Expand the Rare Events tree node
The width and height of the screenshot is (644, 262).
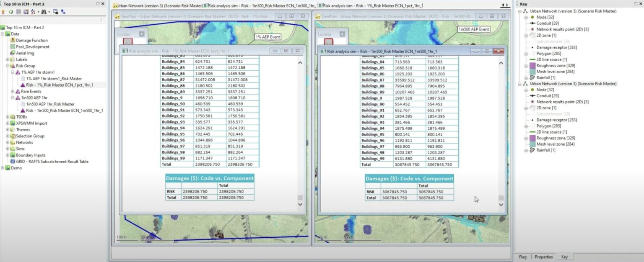(13, 91)
